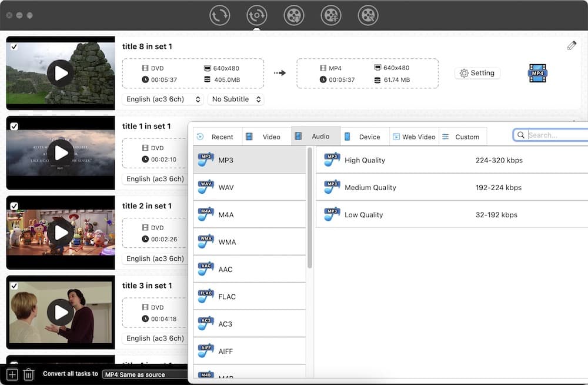Choose MP3 format in the audio list
Image resolution: width=588 pixels, height=385 pixels.
250,160
